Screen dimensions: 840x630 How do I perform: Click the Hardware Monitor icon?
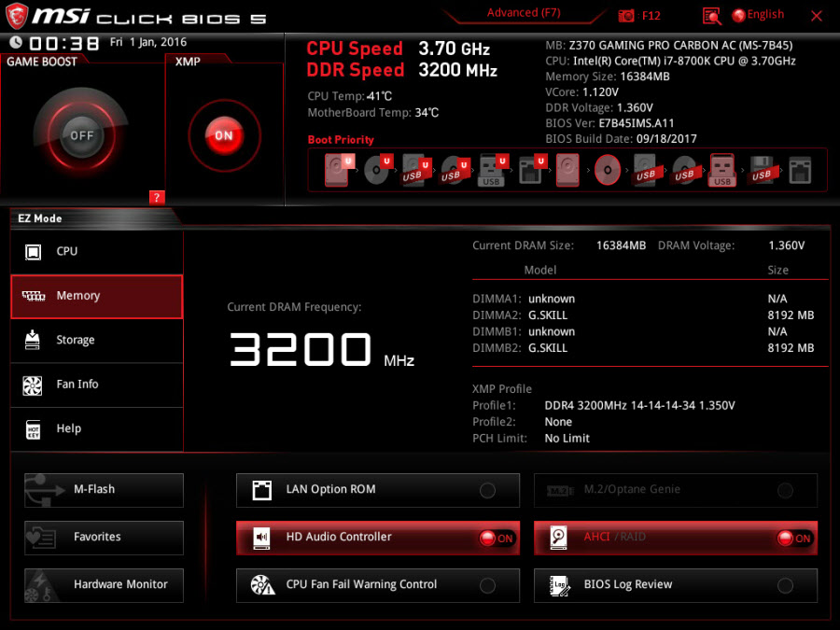click(x=42, y=585)
